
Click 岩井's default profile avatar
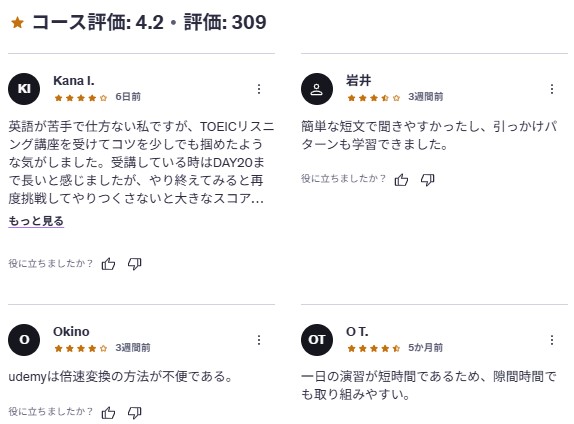(317, 89)
